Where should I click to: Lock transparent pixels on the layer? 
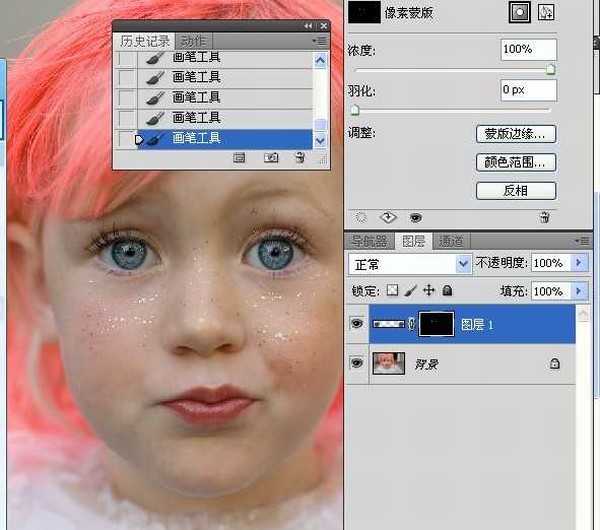pos(392,290)
